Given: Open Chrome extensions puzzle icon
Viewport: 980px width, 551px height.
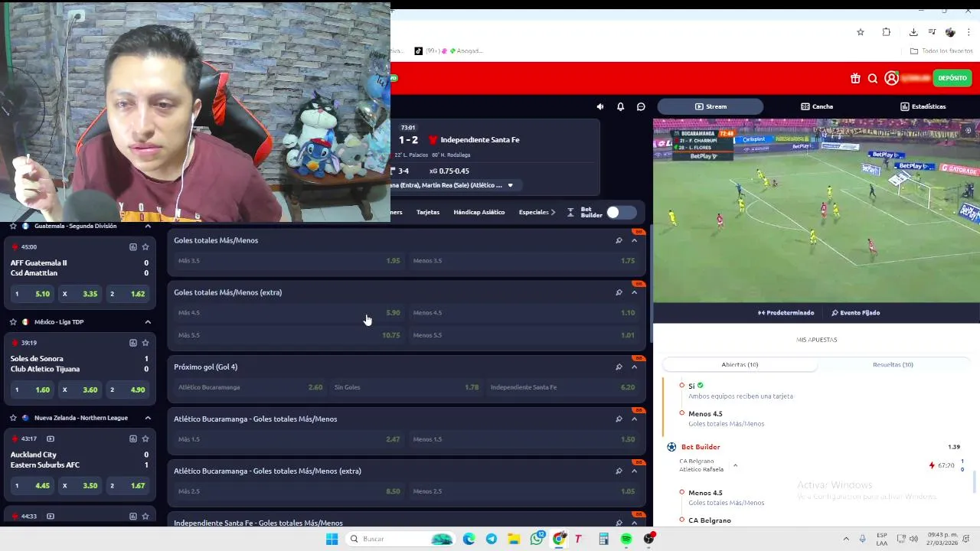Looking at the screenshot, I should [x=887, y=32].
